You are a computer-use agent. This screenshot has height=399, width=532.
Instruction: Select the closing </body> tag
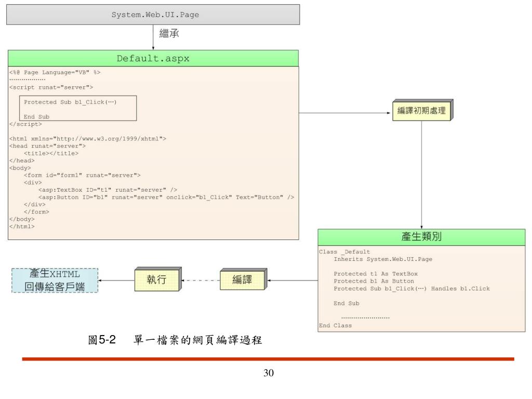tap(22, 219)
